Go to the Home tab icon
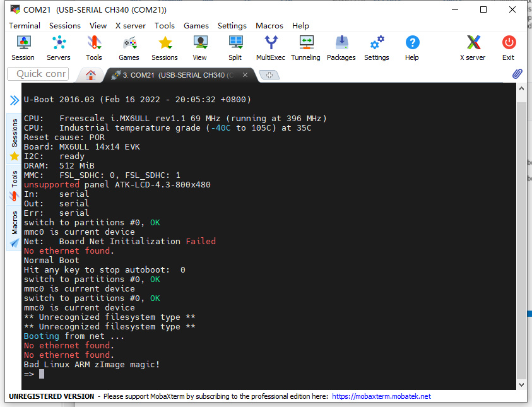 pyautogui.click(x=91, y=75)
